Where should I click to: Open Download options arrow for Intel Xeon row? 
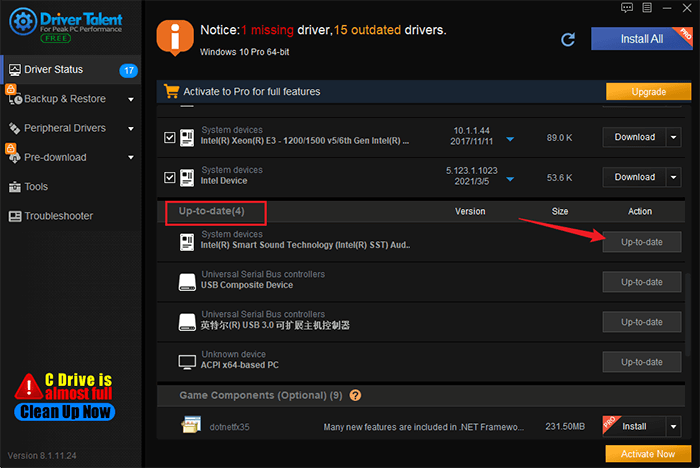[674, 138]
